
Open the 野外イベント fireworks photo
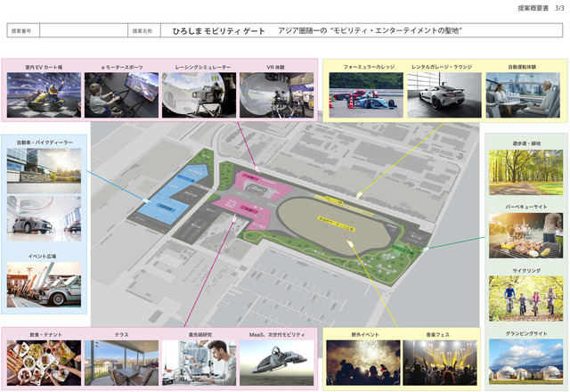coord(363,363)
